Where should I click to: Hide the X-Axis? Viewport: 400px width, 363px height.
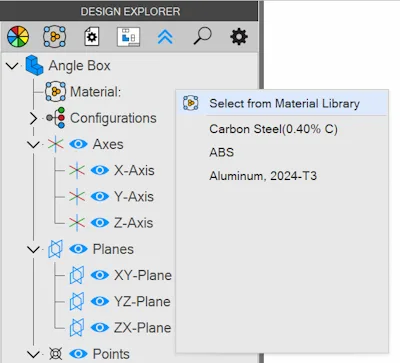click(100, 170)
